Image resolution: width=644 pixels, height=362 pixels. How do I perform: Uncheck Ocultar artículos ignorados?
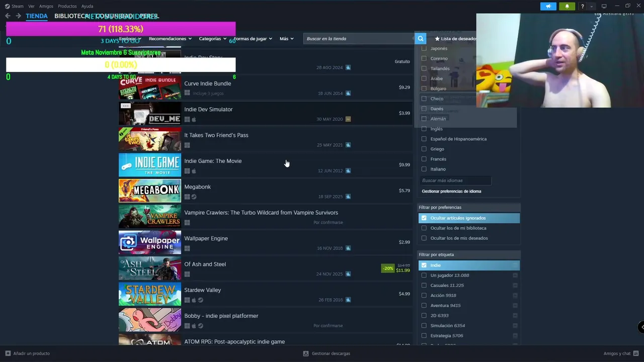[x=424, y=218]
